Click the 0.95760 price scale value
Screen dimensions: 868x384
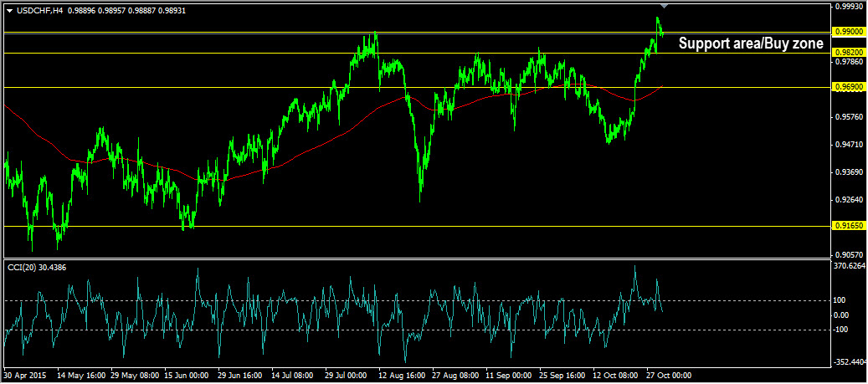tap(850, 117)
